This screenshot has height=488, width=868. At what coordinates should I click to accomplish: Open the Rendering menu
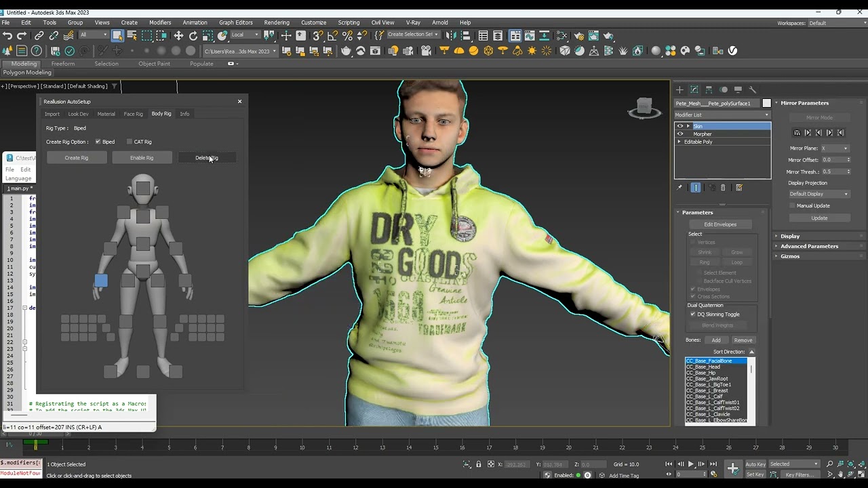277,22
